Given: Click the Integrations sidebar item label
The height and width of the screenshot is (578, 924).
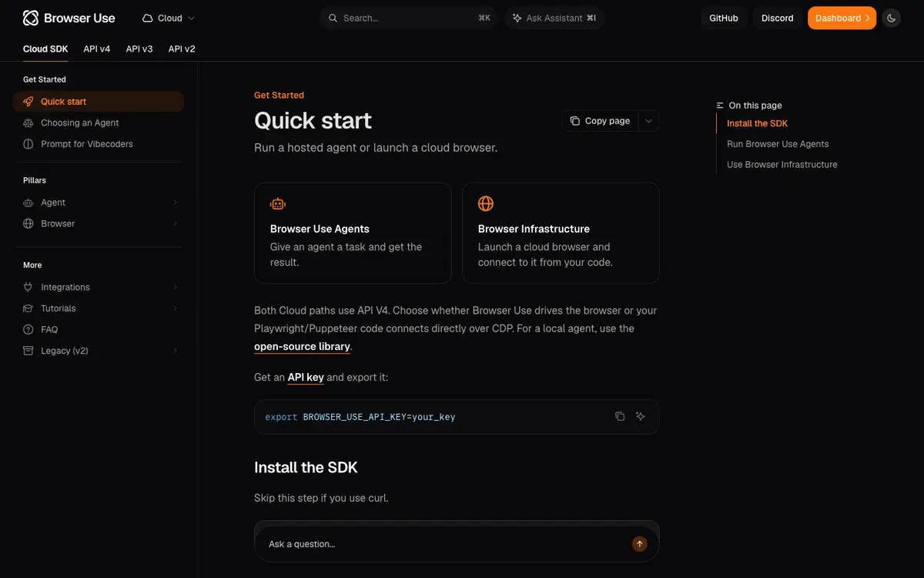Looking at the screenshot, I should pyautogui.click(x=65, y=287).
